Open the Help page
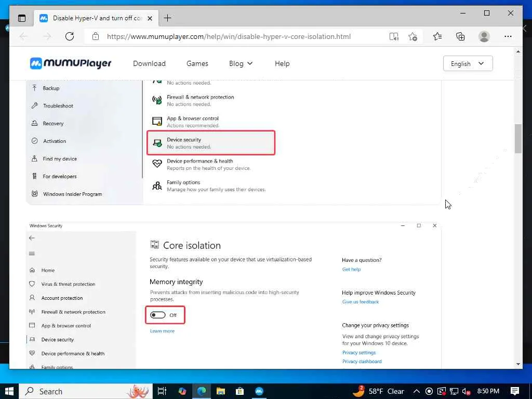The height and width of the screenshot is (399, 532). (x=282, y=63)
